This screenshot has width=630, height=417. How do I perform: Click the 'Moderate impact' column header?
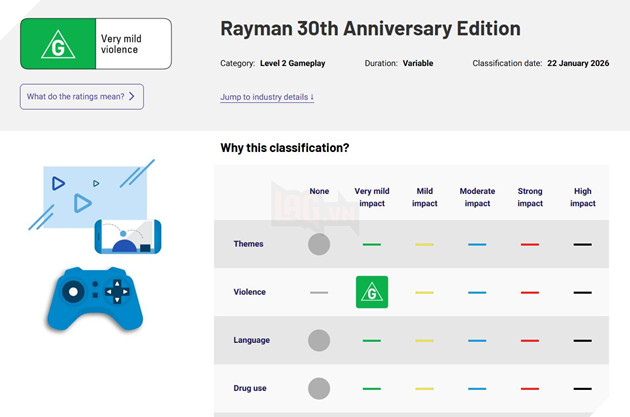click(477, 197)
